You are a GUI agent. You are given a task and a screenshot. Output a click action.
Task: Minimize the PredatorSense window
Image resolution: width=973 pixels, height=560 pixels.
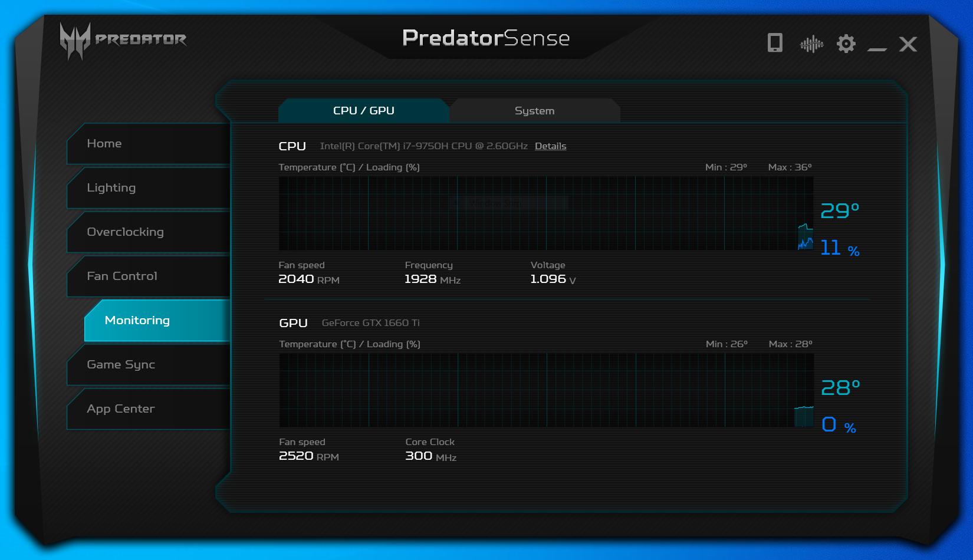pyautogui.click(x=877, y=49)
